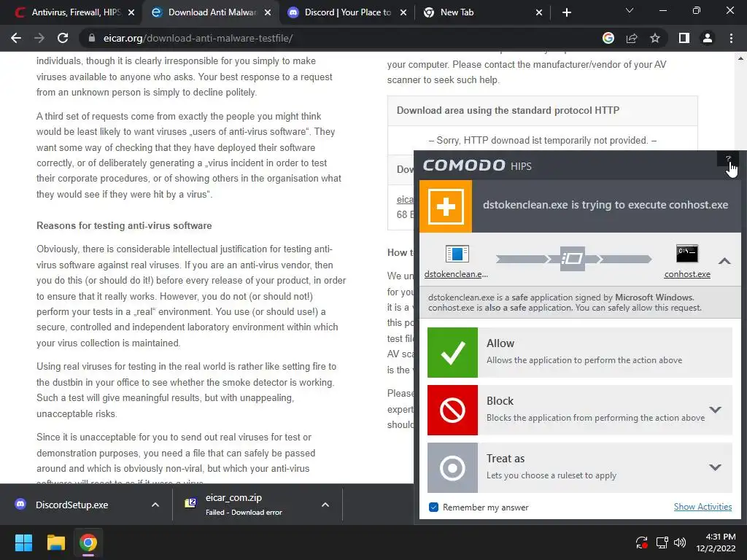Screen dimensions: 747x560
Task: Bookmark this page with the star icon
Action: coord(655,38)
